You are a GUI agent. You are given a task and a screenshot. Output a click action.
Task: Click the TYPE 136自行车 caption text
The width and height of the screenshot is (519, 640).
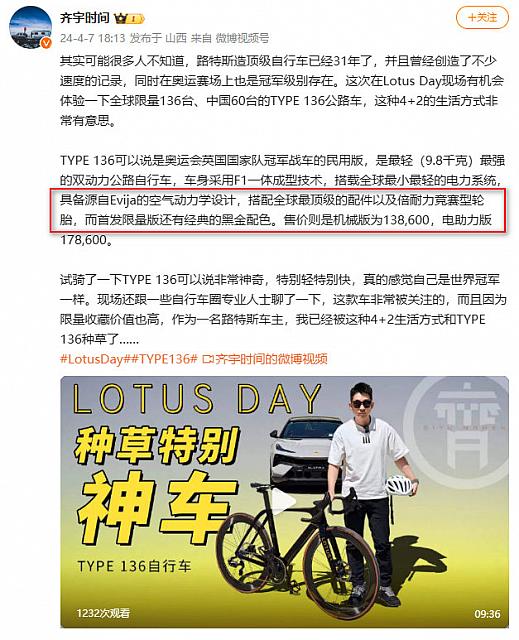tap(134, 566)
